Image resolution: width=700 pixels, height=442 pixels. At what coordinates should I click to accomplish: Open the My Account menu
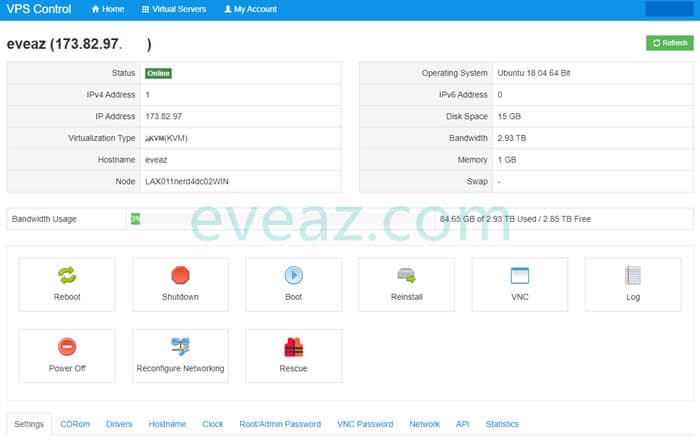[x=250, y=9]
